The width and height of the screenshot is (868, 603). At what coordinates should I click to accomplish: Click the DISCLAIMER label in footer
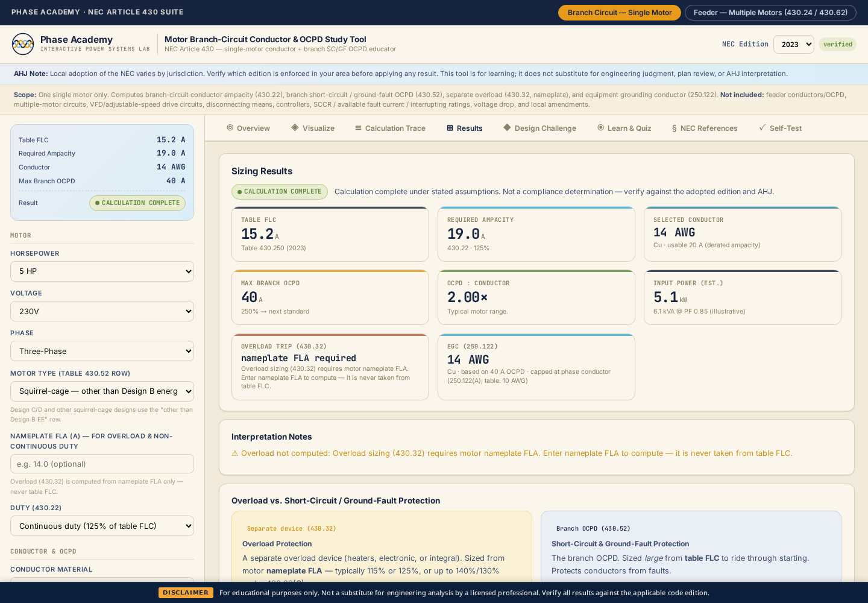[x=186, y=593]
